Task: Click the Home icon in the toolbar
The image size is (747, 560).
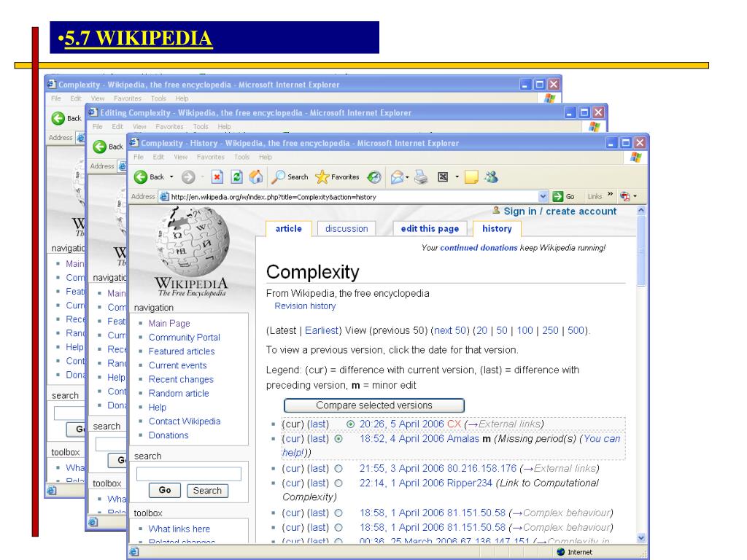Action: click(256, 177)
